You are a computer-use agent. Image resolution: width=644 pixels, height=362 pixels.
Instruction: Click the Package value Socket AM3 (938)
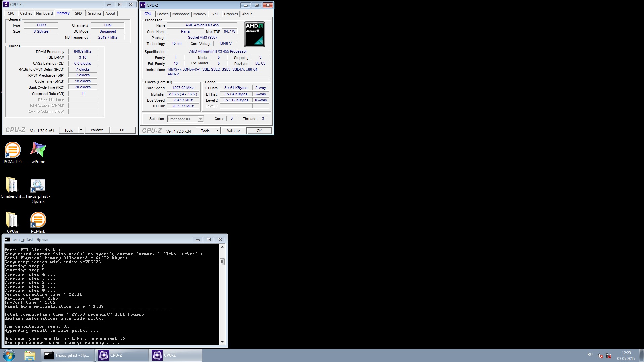(202, 37)
